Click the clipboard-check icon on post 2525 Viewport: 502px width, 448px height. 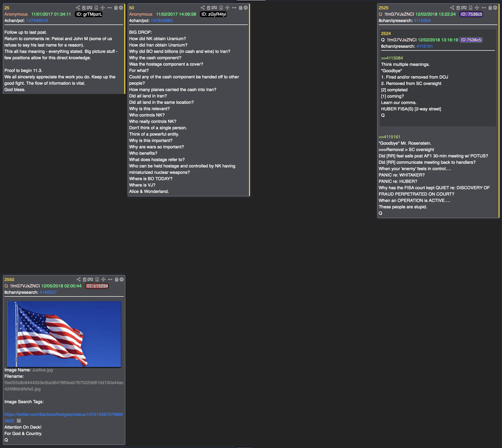(458, 8)
